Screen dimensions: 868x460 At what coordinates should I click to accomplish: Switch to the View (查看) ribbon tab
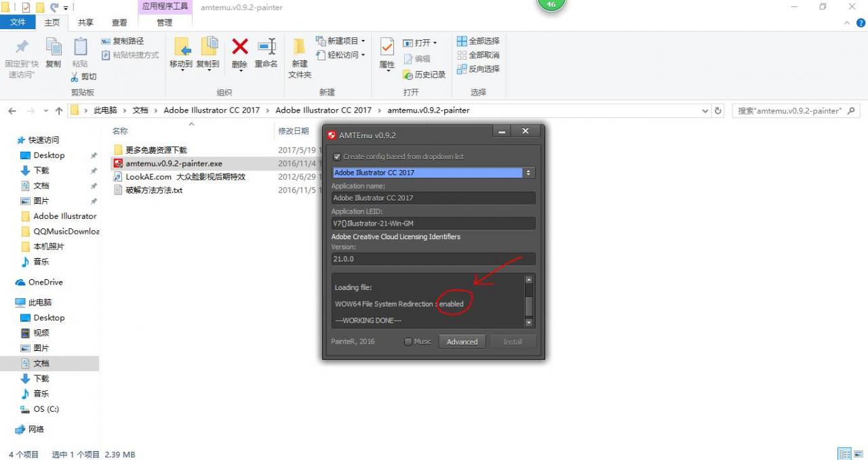pos(119,22)
